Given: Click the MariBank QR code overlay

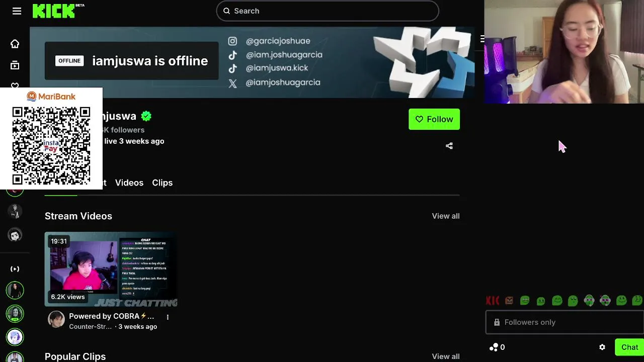Looking at the screenshot, I should pos(51,138).
